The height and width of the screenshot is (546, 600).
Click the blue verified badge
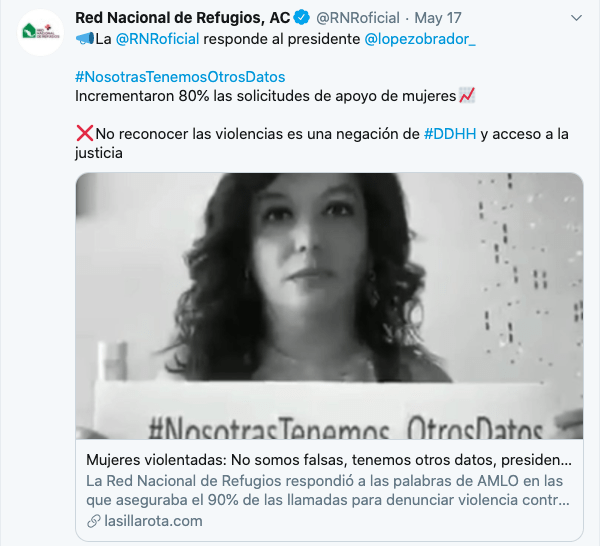302,18
